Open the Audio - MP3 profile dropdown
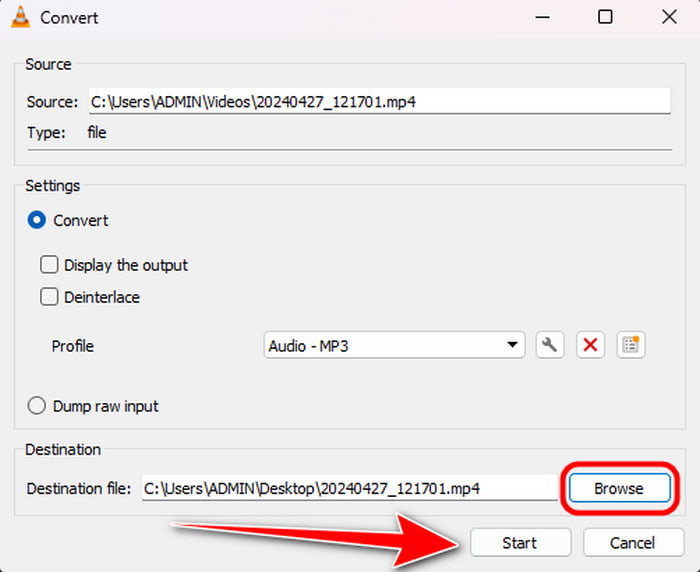Image resolution: width=700 pixels, height=572 pixels. [394, 345]
